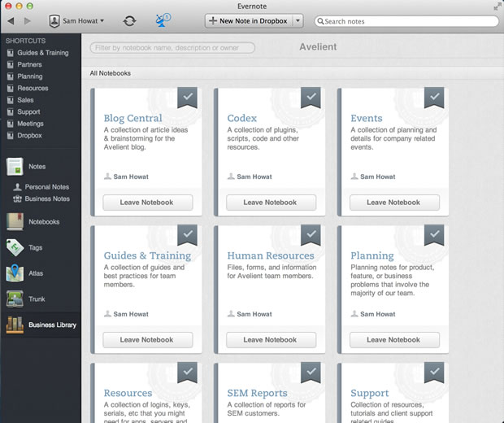Toggle the Codex joined checkmark ribbon
The height and width of the screenshot is (423, 504).
point(311,98)
